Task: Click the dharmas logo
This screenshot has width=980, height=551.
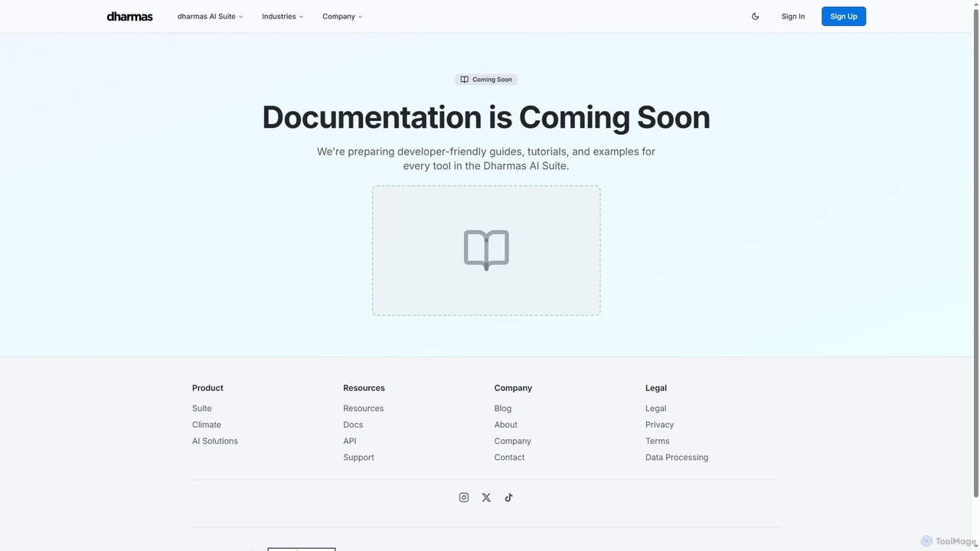Action: click(x=129, y=16)
